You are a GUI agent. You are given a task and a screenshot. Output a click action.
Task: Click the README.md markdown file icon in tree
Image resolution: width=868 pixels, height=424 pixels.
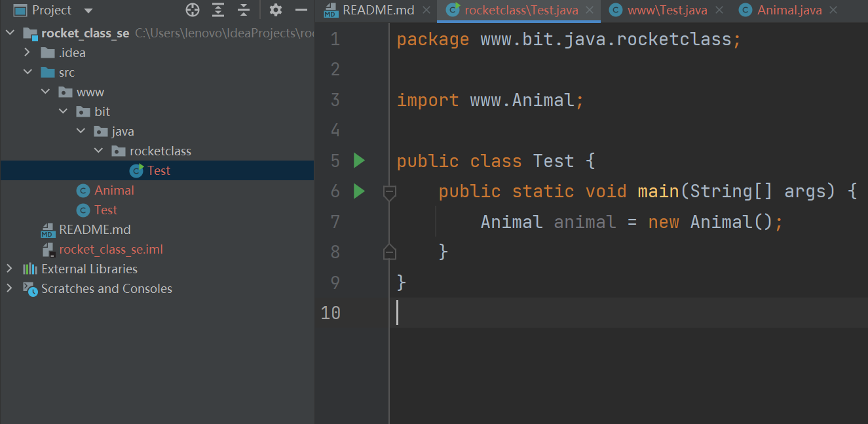48,230
